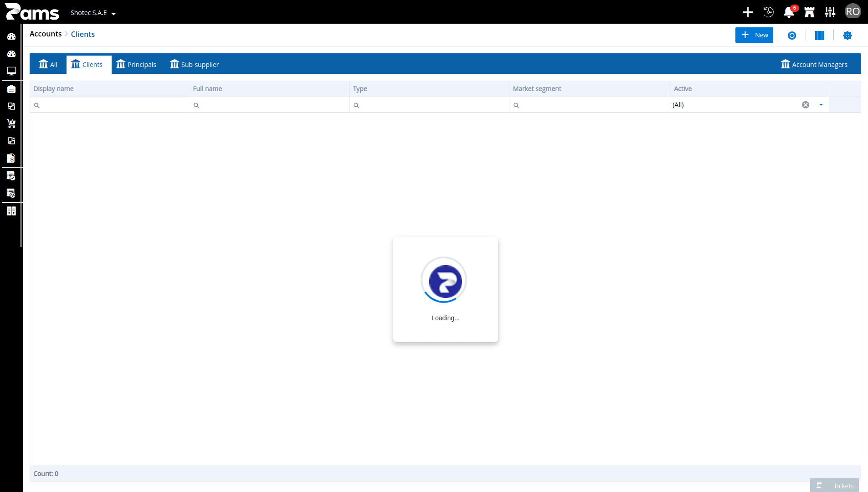The image size is (868, 492).
Task: Click the refresh icon beside New
Action: click(x=792, y=36)
